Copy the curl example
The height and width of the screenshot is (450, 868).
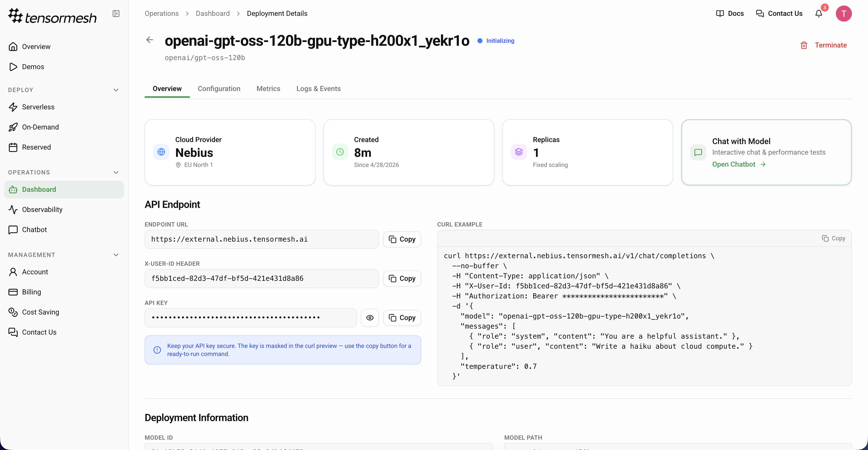coord(833,238)
